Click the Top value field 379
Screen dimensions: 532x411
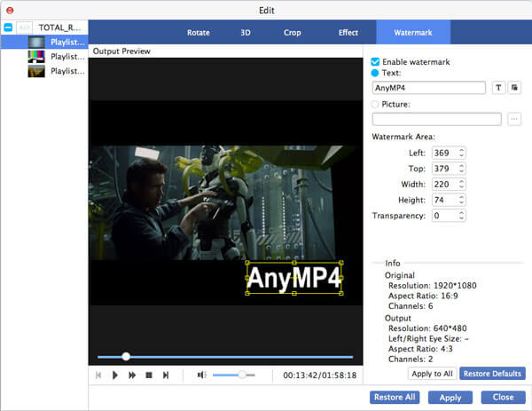pyautogui.click(x=445, y=169)
